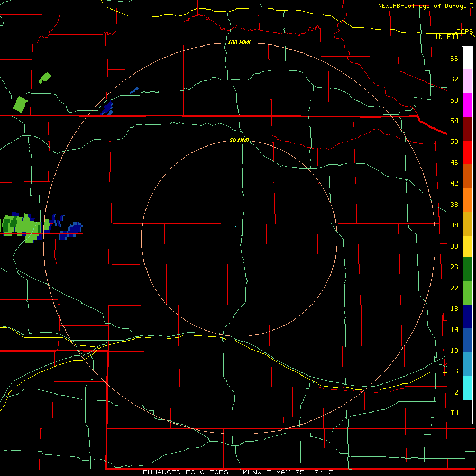This screenshot has width=476, height=476.
Task: Click the white 66 kft legend swatch
Action: click(467, 58)
